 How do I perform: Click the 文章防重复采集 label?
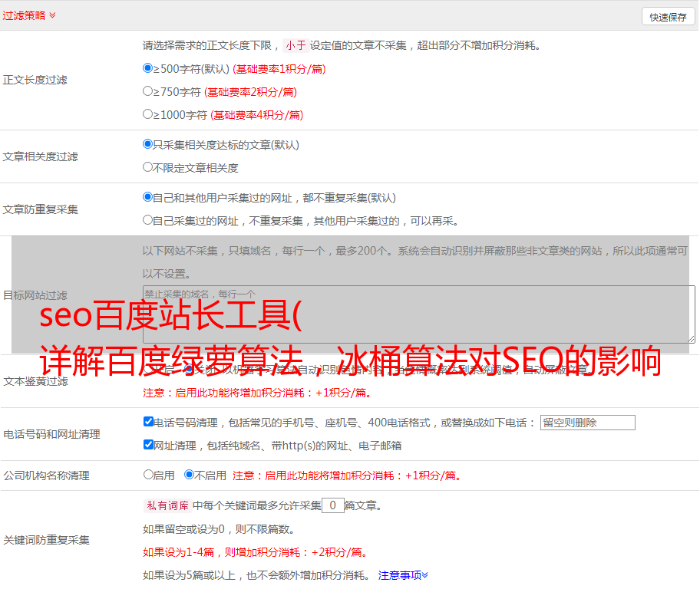click(x=40, y=209)
